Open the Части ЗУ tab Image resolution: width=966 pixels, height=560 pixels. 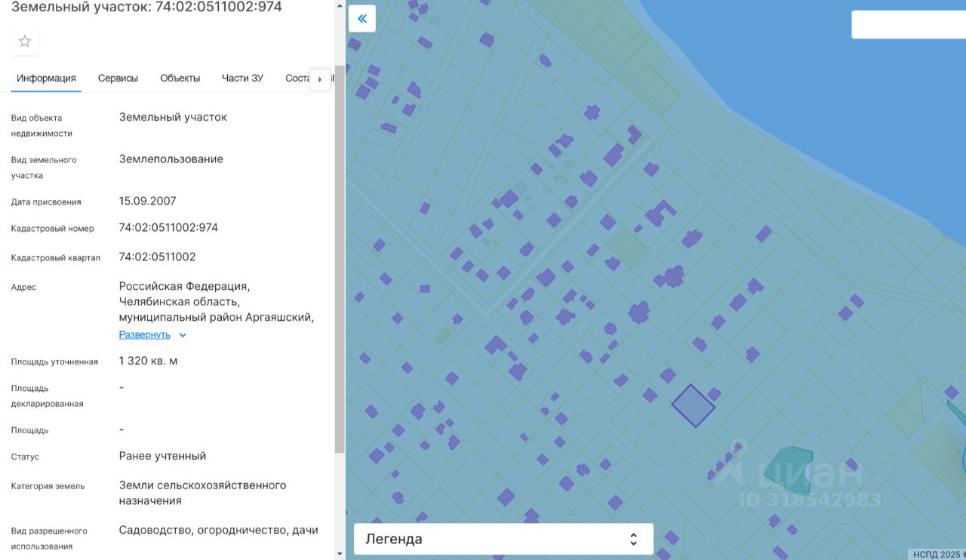[x=242, y=78]
